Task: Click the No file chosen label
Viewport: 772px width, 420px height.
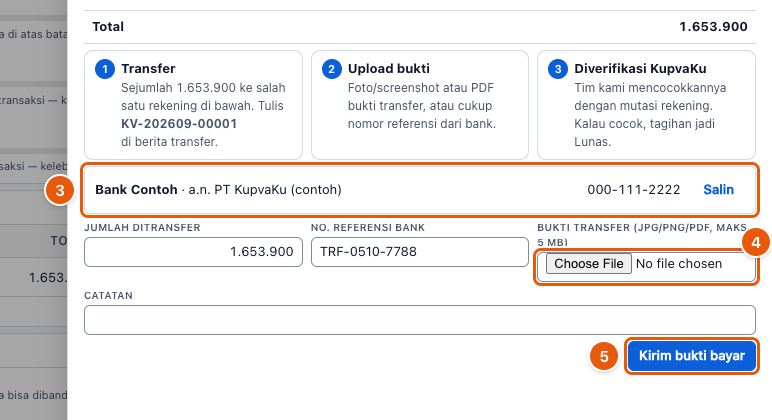Action: point(679,263)
